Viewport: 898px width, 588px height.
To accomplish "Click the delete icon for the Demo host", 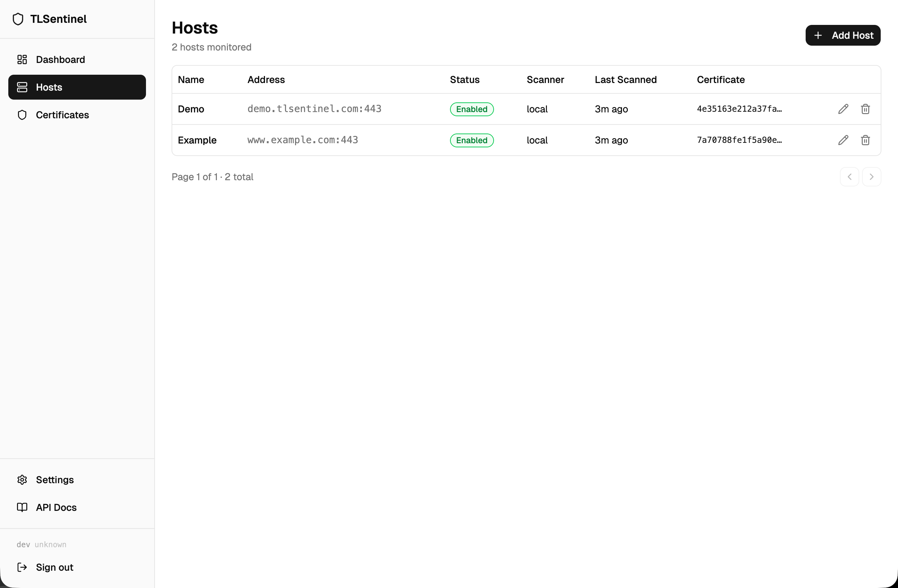I will [x=865, y=109].
